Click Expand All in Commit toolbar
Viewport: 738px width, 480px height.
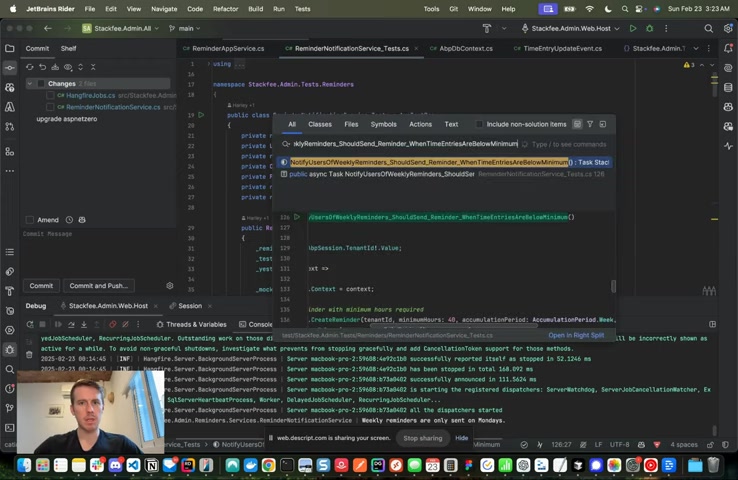tap(80, 67)
